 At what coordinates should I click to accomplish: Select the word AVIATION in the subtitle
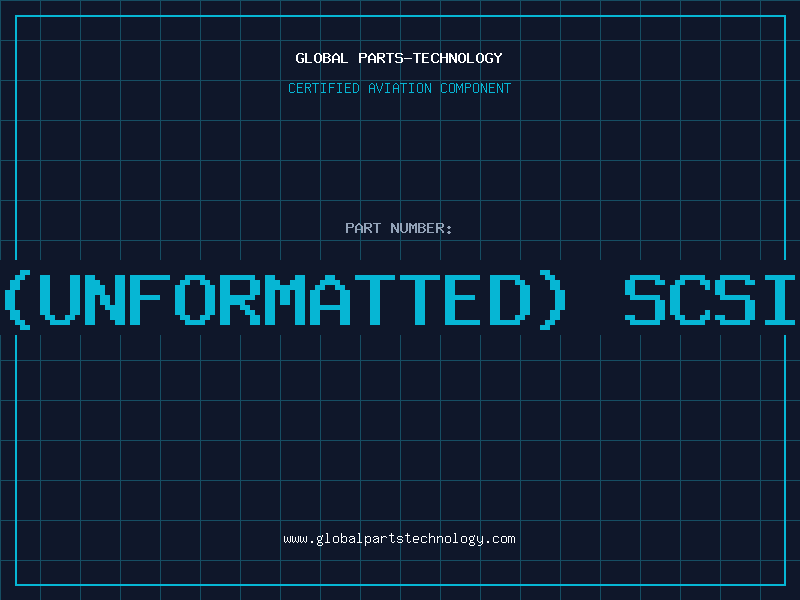399,88
